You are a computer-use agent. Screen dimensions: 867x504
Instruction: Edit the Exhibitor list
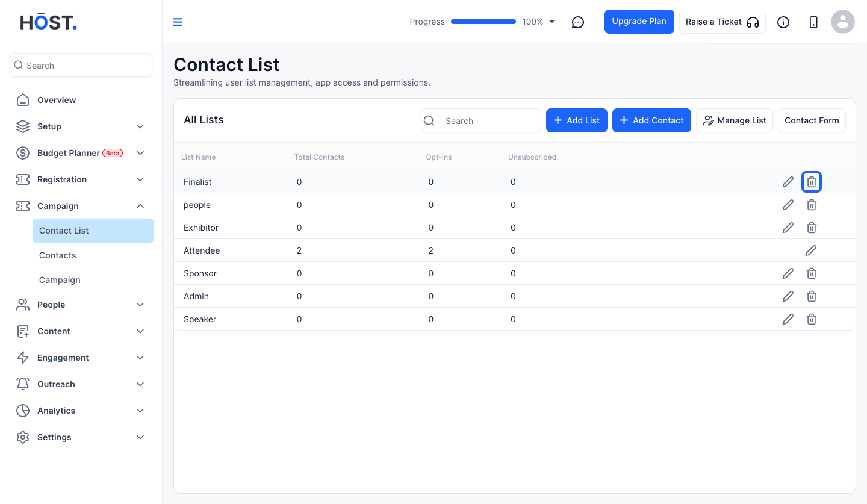[788, 228]
